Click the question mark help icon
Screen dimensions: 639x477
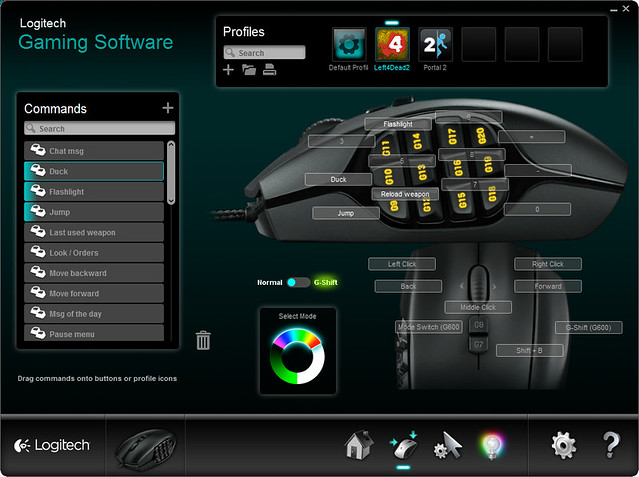[x=611, y=446]
